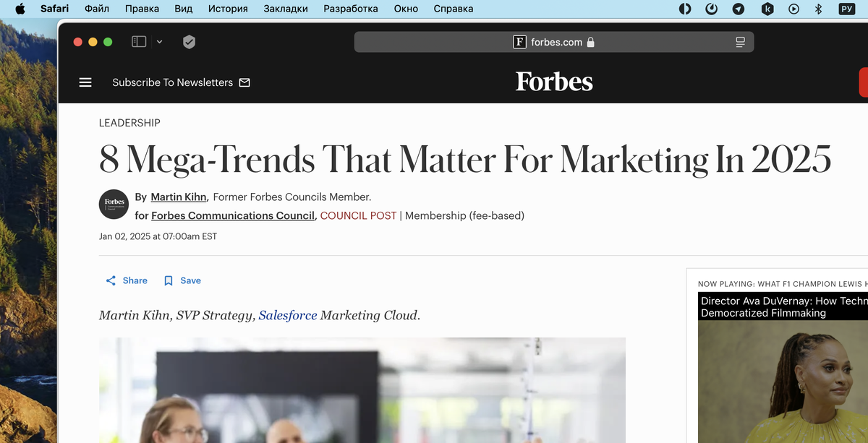This screenshot has height=443, width=868.
Task: Click the LEADERSHIP category label
Action: 129,123
